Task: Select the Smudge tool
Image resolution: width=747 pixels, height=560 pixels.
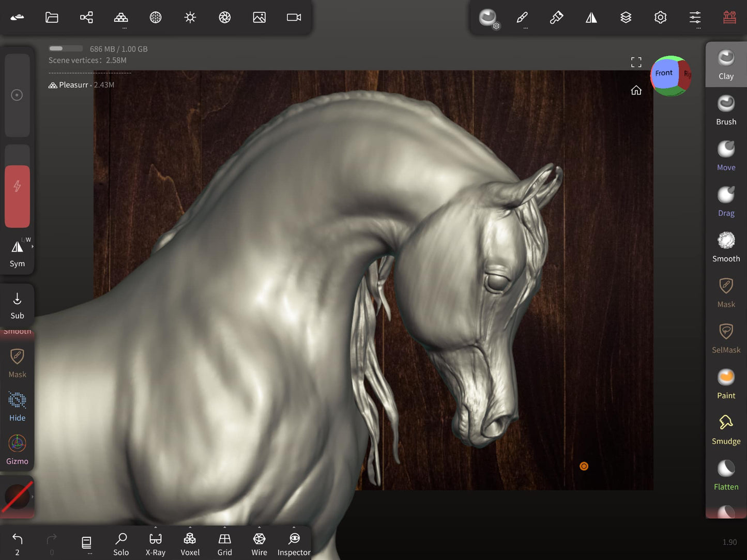Action: pos(726,429)
